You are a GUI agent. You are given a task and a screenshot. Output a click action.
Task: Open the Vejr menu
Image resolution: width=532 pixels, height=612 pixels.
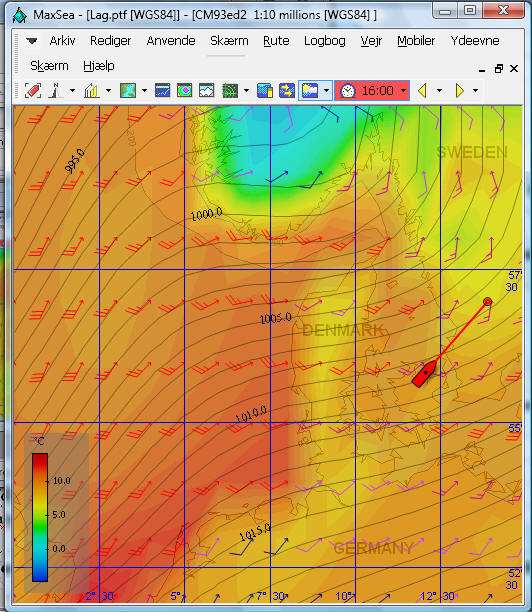point(371,41)
